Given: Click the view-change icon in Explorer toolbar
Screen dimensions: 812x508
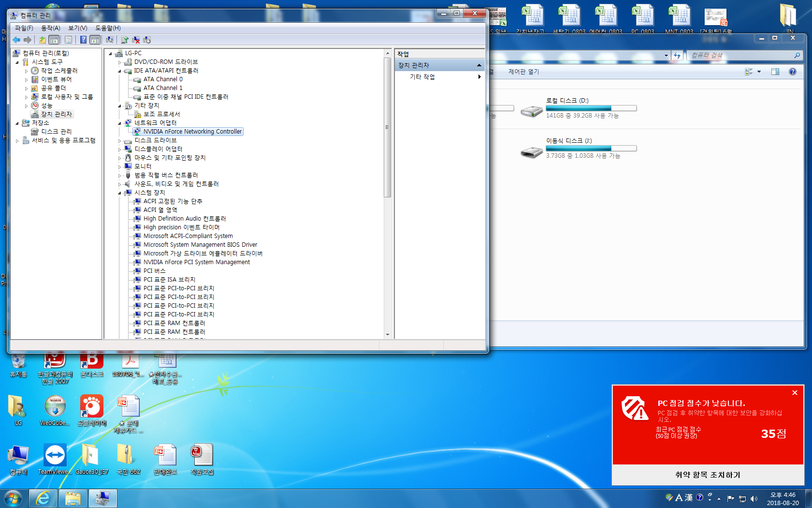Looking at the screenshot, I should (x=749, y=72).
